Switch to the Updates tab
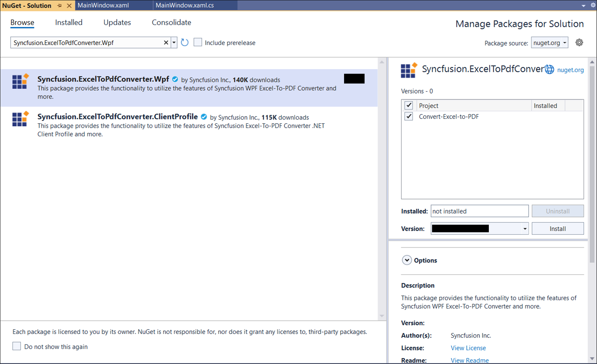 117,22
